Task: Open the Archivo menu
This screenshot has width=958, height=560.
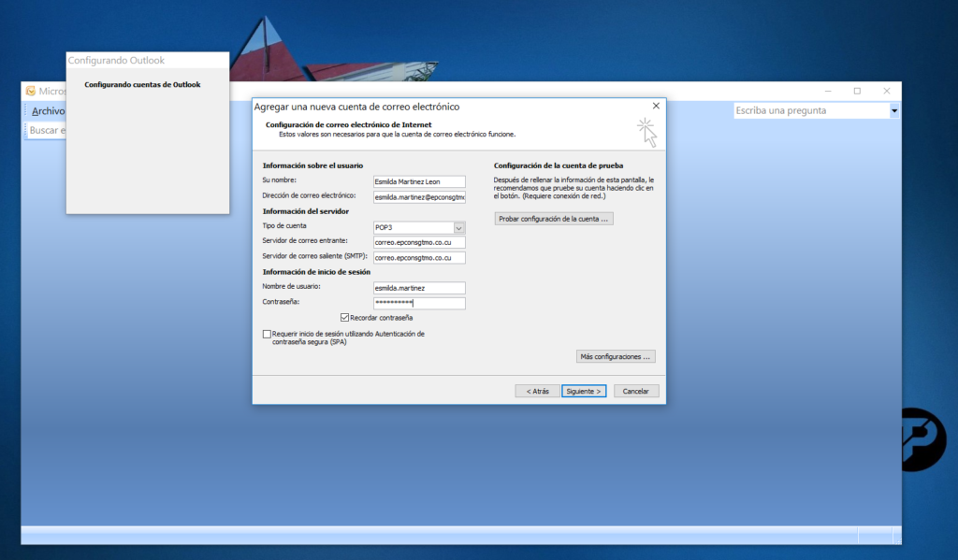Action: (48, 111)
